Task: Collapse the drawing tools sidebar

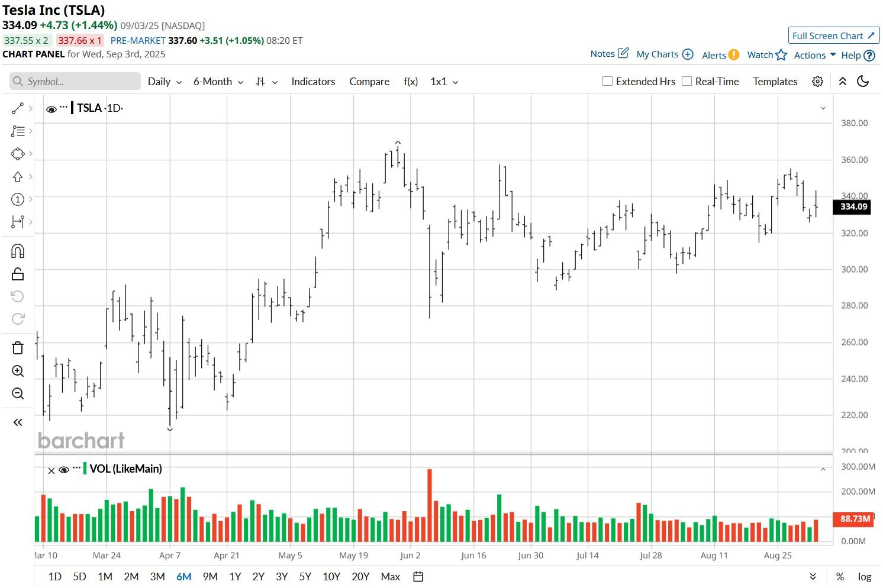Action: pos(18,422)
